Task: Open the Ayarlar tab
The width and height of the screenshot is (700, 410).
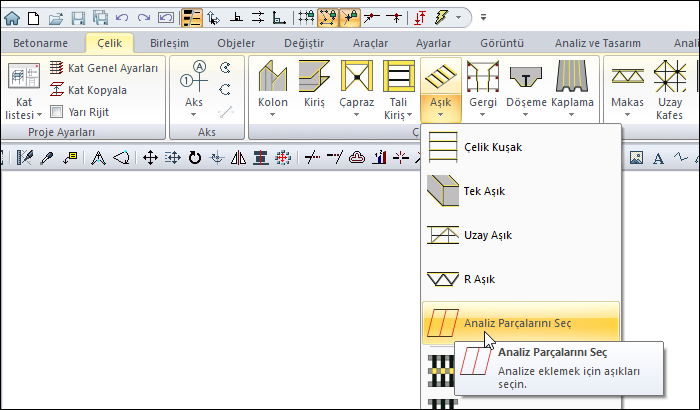Action: coord(433,43)
